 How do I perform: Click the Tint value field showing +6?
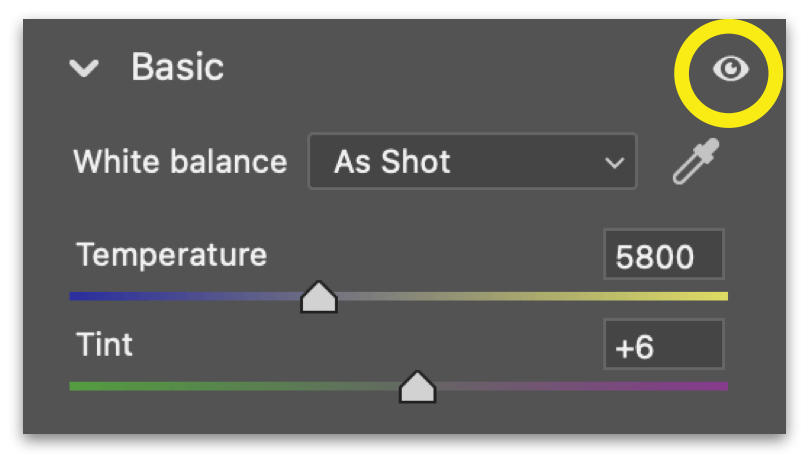point(663,347)
